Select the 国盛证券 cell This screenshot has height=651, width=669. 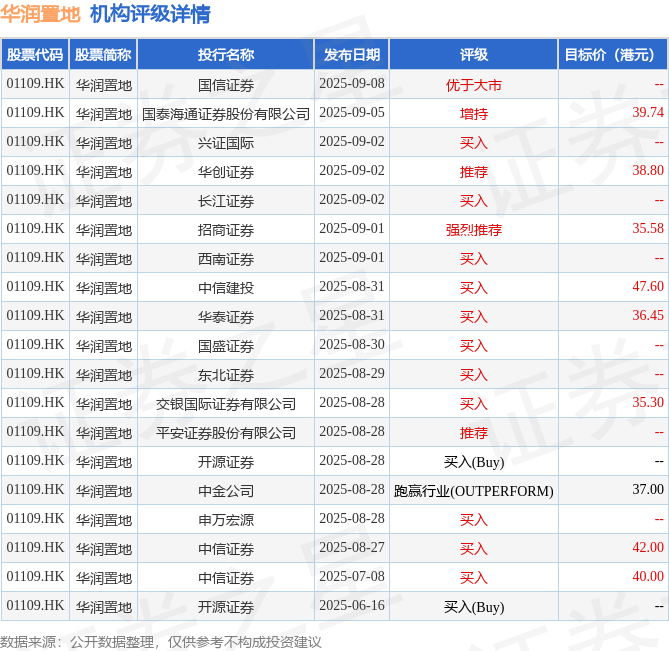[x=226, y=346]
